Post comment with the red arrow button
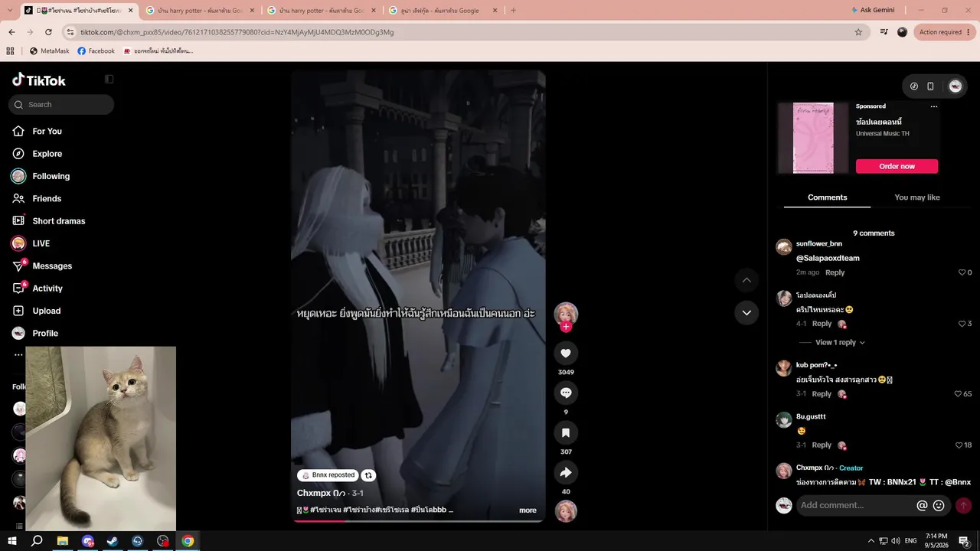This screenshot has height=551, width=980. coord(963,506)
